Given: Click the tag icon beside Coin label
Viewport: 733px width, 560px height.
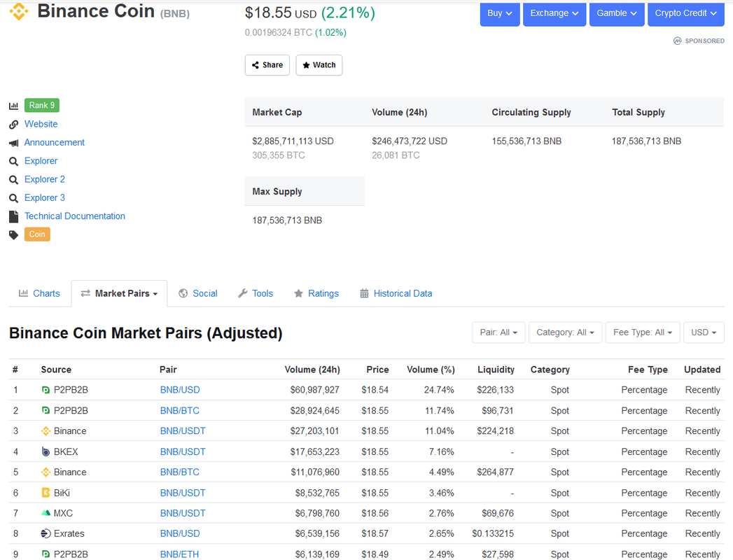Looking at the screenshot, I should pyautogui.click(x=13, y=234).
